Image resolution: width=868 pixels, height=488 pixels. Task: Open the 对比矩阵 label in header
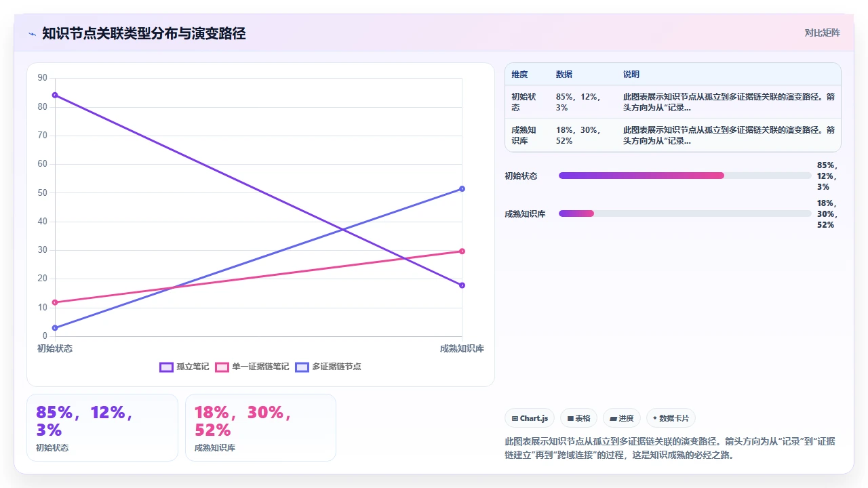point(822,33)
